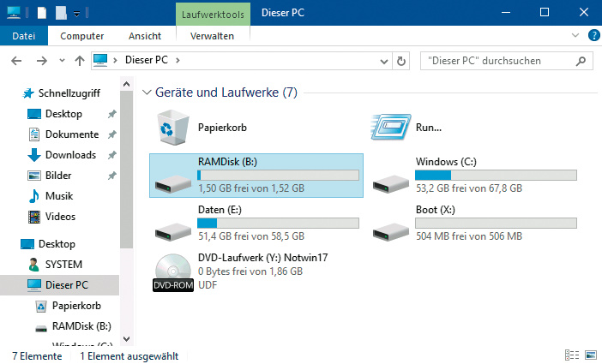602x364 pixels.
Task: Click the PC icon in title bar
Action: 14,13
